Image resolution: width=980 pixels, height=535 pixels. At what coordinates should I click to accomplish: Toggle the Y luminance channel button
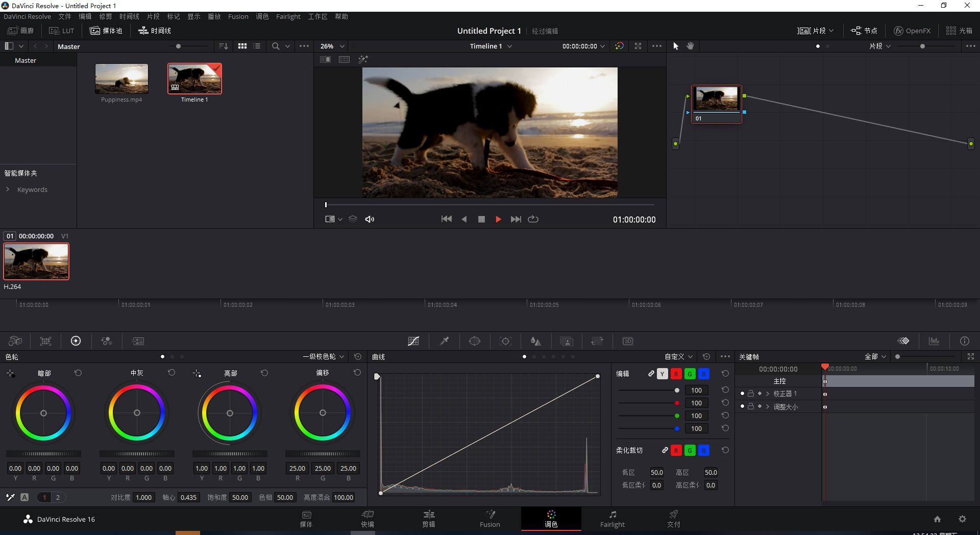click(662, 374)
